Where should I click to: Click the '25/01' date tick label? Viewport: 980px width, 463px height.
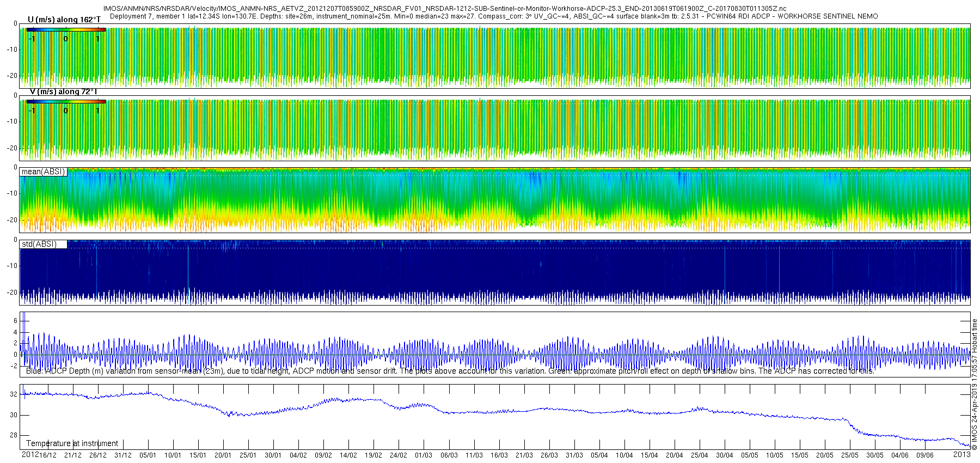(x=248, y=455)
